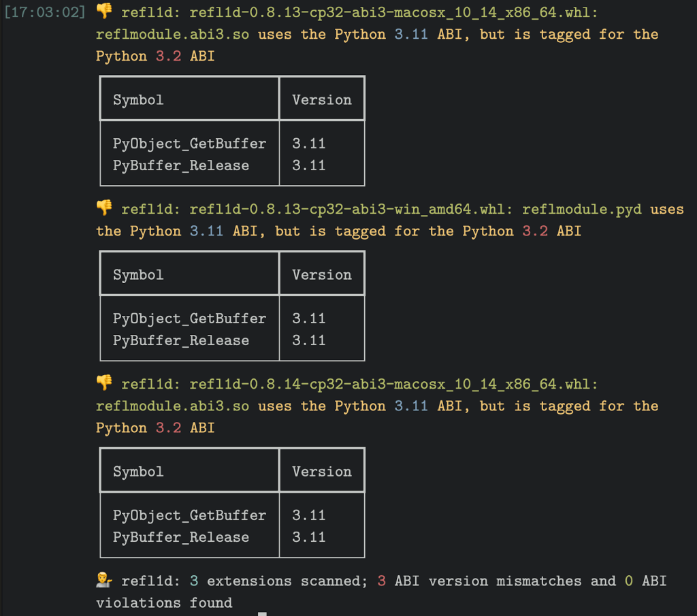Click the Version header in the second table
The height and width of the screenshot is (616, 697).
tap(322, 274)
